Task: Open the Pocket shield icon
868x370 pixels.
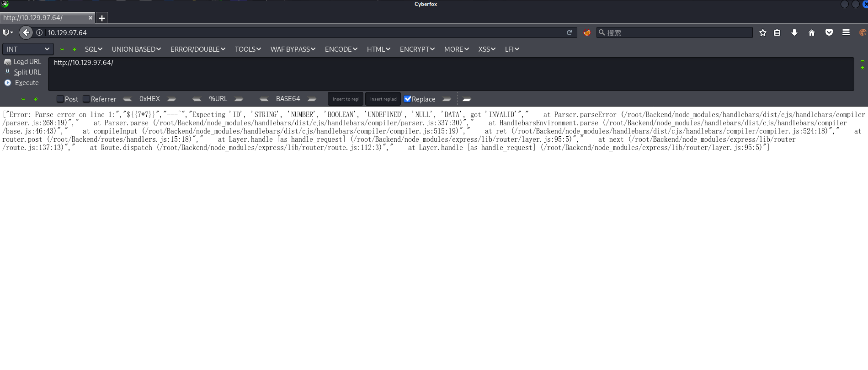Action: point(829,32)
